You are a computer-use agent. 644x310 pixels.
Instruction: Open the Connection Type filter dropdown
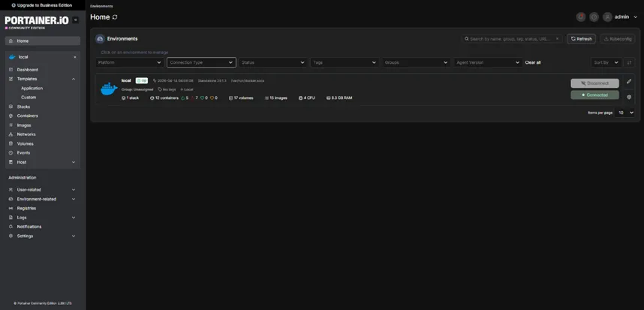[x=201, y=62]
